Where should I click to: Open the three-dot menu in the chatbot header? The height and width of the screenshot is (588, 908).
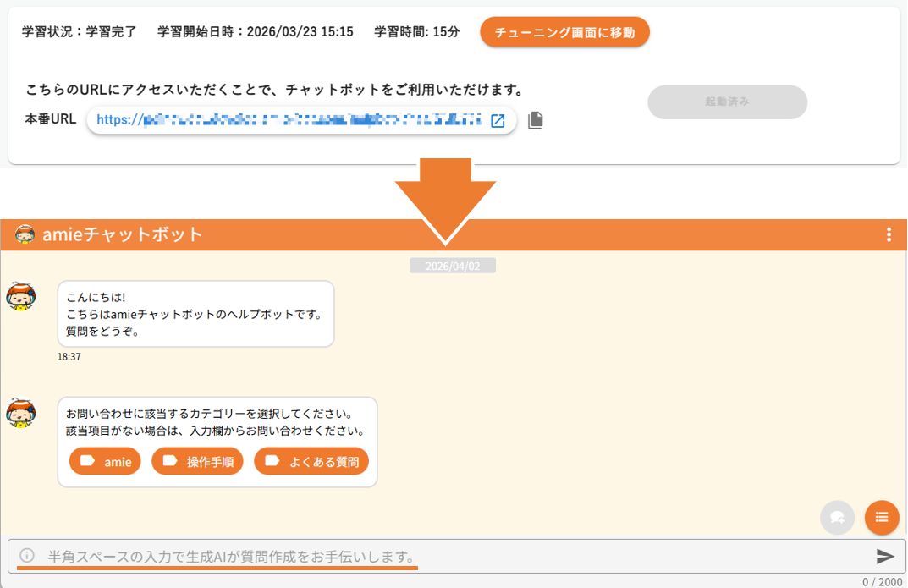point(889,234)
